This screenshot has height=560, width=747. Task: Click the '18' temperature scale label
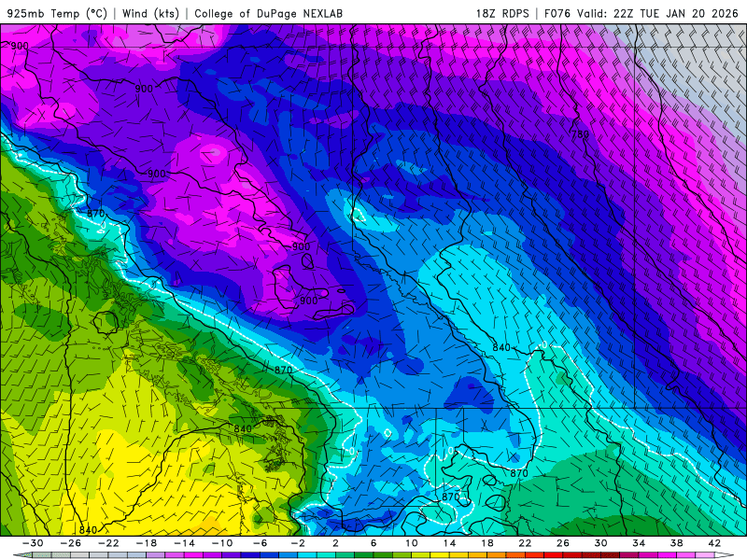[x=487, y=543]
